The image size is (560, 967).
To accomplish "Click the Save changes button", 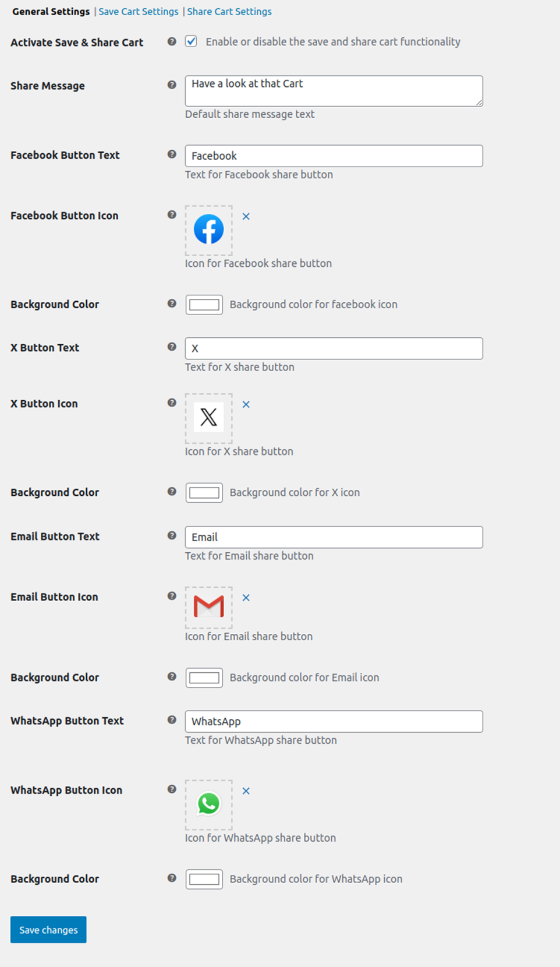I will pyautogui.click(x=48, y=930).
